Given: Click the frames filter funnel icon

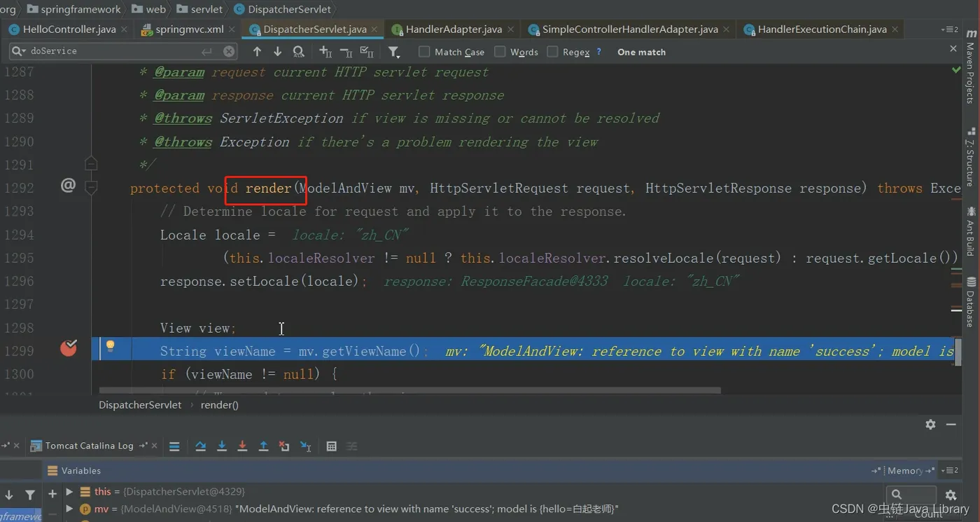Looking at the screenshot, I should [30, 495].
